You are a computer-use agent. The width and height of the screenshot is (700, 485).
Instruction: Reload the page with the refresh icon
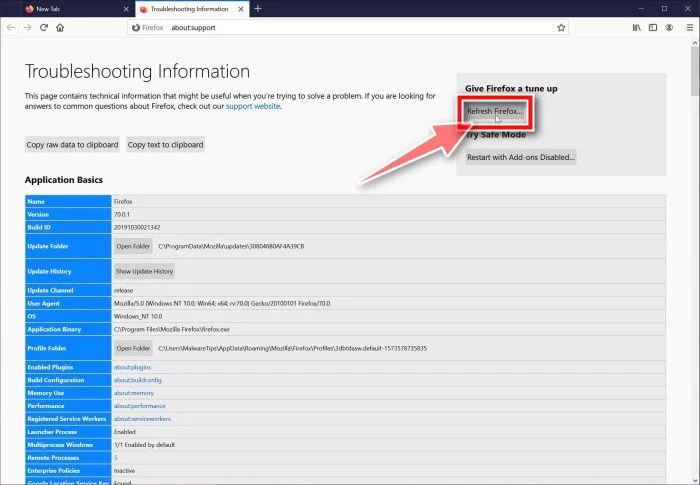point(44,28)
